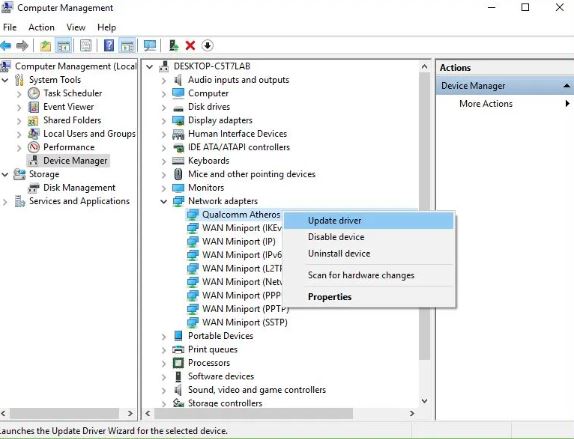Click the Event Viewer icon
Viewport: 574px width, 439px height.
coord(34,107)
